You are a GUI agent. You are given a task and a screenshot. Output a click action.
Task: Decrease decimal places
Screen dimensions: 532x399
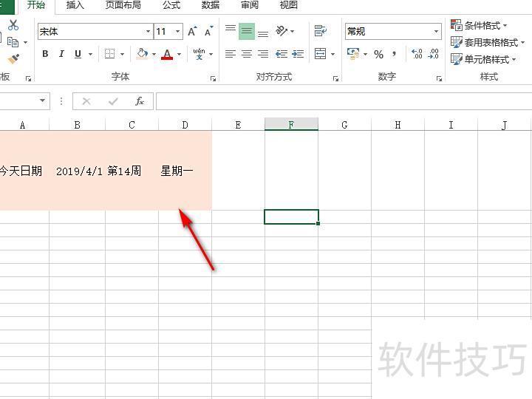pyautogui.click(x=433, y=54)
